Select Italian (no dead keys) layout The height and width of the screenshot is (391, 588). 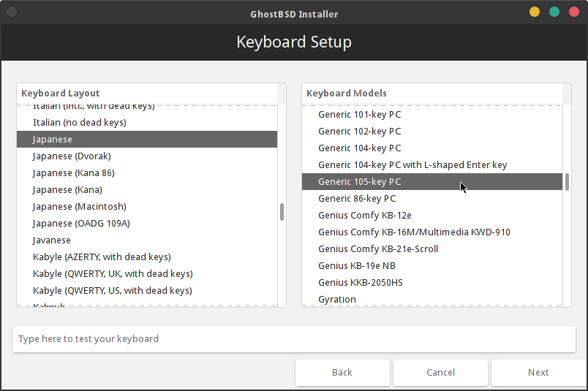click(79, 123)
